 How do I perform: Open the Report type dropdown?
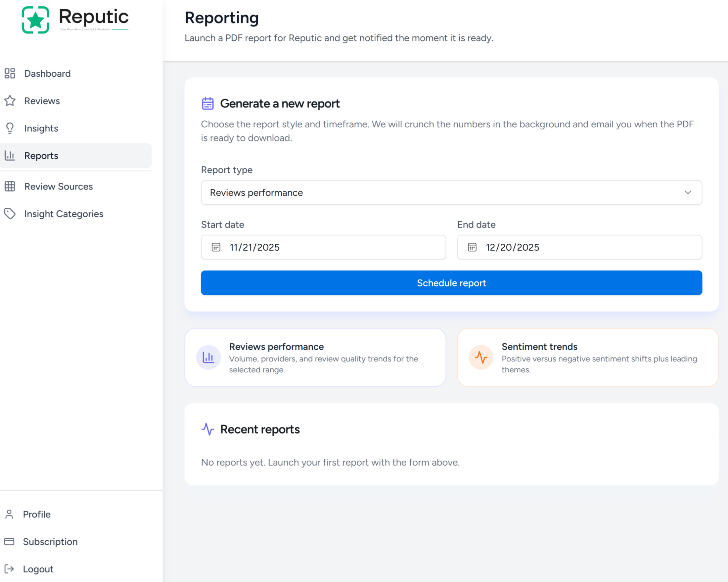coord(451,192)
